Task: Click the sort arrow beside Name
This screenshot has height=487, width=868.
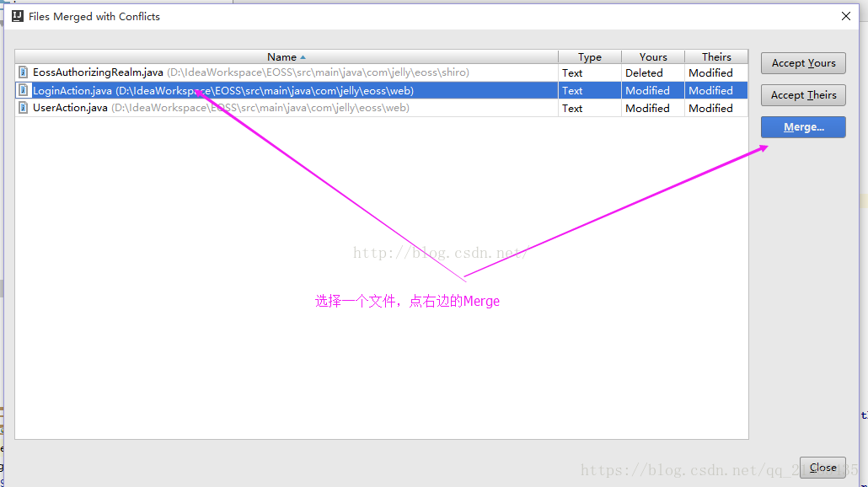Action: tap(303, 57)
